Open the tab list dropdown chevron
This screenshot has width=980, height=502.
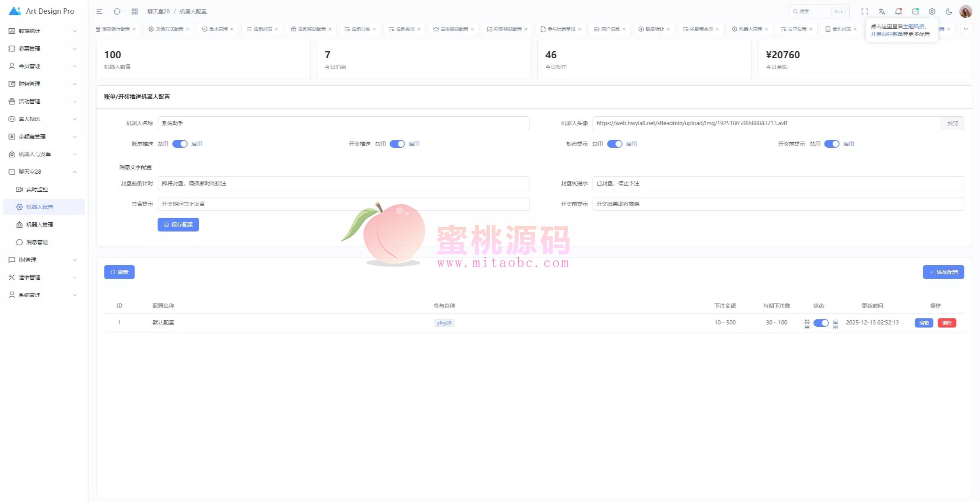tap(966, 29)
